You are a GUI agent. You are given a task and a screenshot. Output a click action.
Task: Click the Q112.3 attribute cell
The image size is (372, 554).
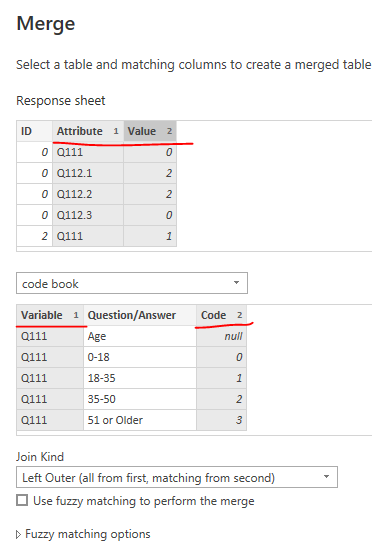88,215
